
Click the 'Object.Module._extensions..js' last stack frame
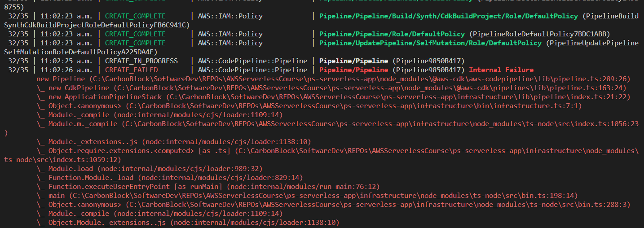(188, 223)
